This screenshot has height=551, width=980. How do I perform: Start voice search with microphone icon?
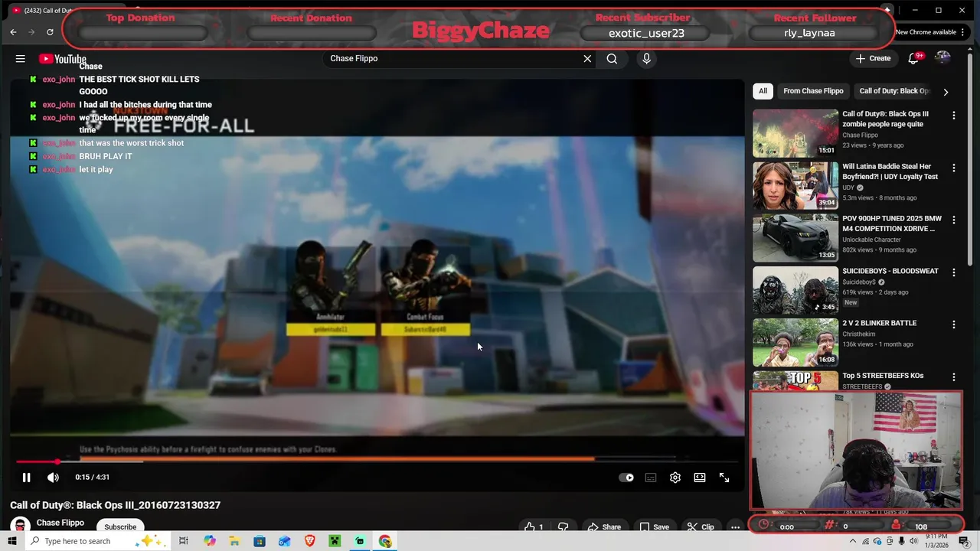646,58
